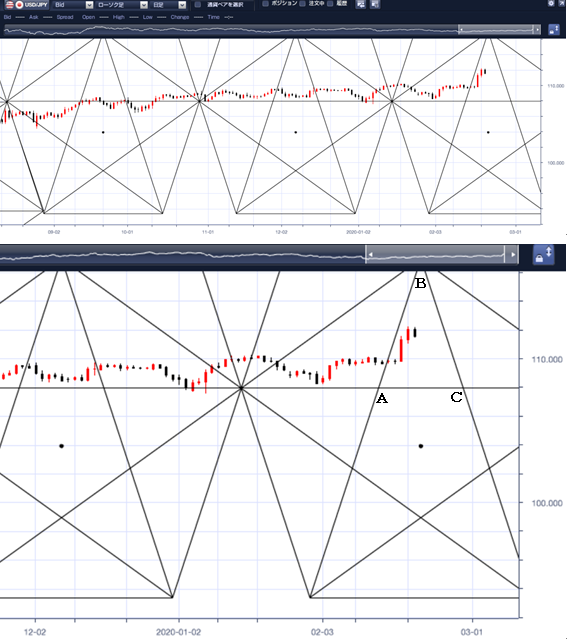Viewport: 567px width, 643px height.
Task: Open the Bid price type dropdown
Action: pos(74,5)
